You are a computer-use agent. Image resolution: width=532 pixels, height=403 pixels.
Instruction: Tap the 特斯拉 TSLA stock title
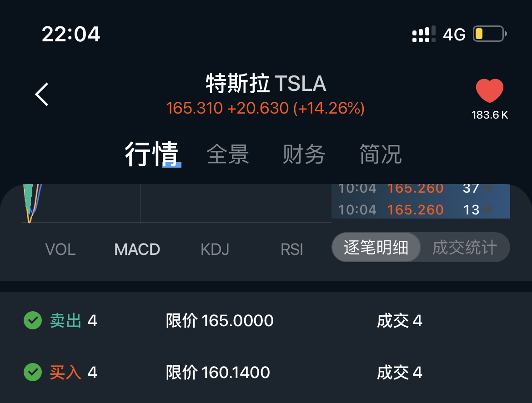(x=266, y=84)
